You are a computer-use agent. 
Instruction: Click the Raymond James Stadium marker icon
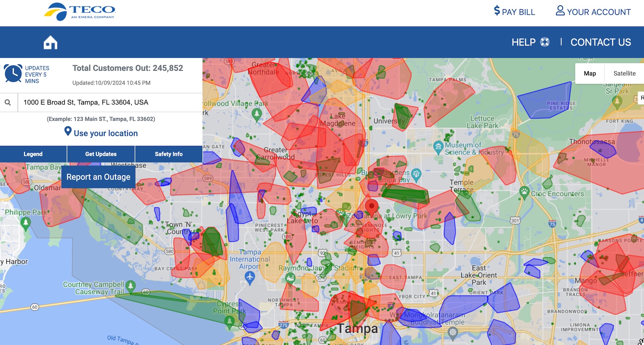pos(290,278)
